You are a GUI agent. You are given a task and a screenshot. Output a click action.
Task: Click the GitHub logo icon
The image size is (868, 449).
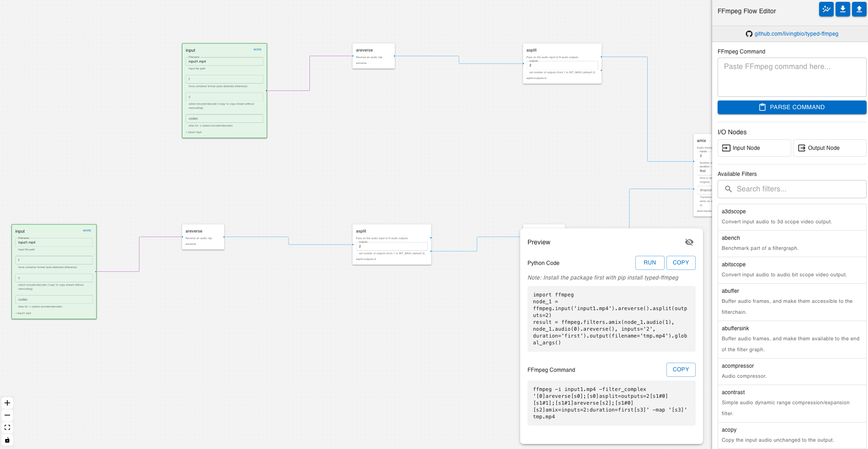coord(749,34)
